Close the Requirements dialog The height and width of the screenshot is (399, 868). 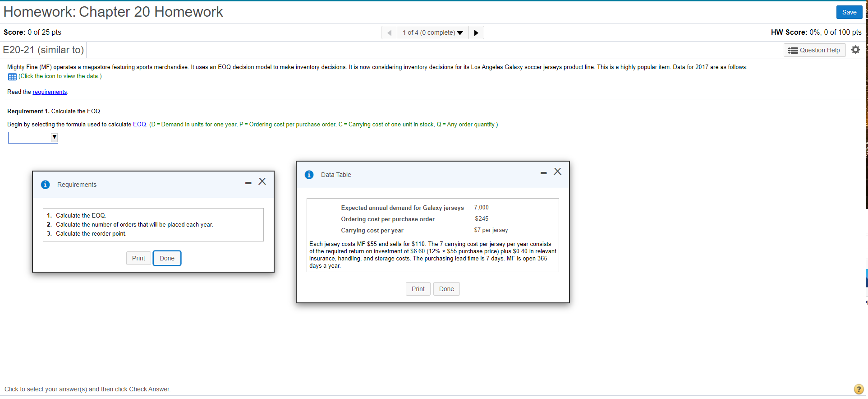click(x=262, y=181)
